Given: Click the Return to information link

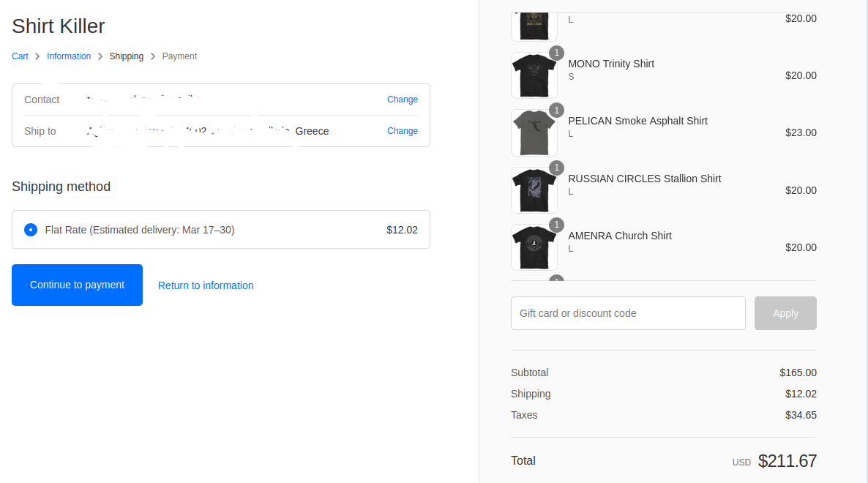Looking at the screenshot, I should click(x=206, y=285).
